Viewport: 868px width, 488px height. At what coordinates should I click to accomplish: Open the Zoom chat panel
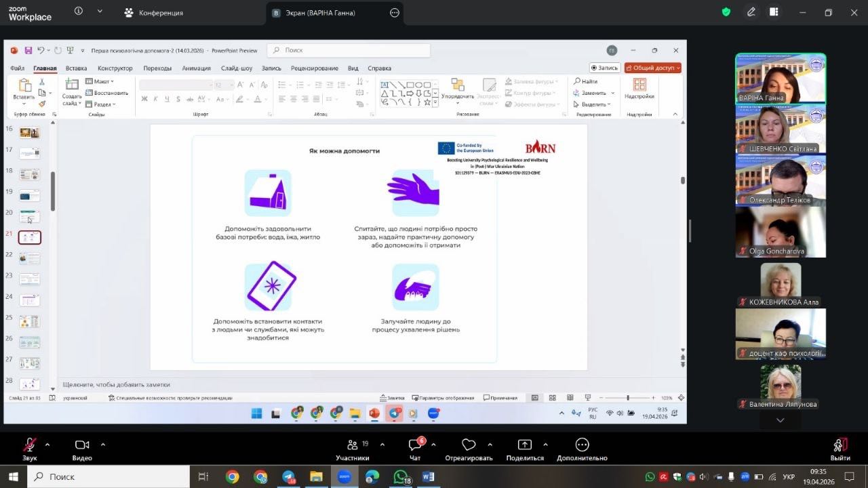[415, 445]
